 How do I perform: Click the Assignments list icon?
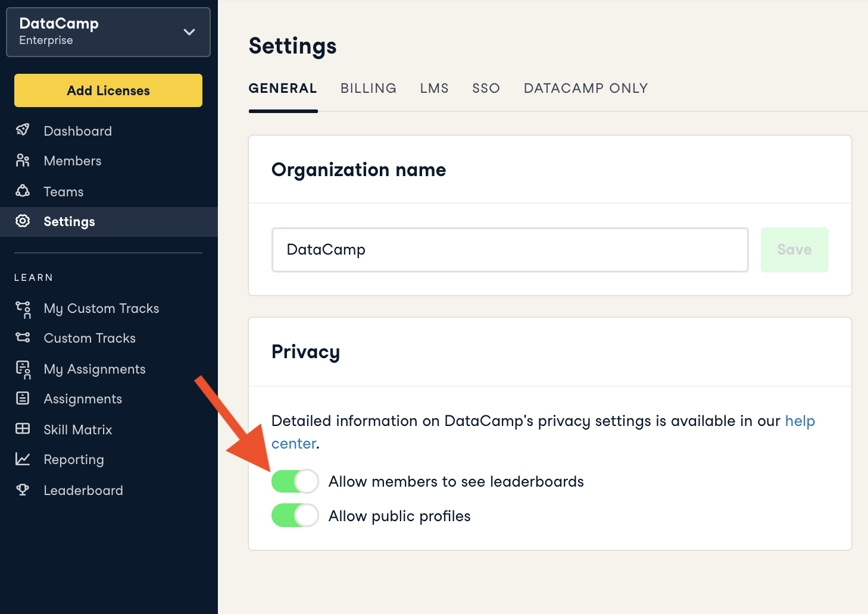click(x=23, y=399)
